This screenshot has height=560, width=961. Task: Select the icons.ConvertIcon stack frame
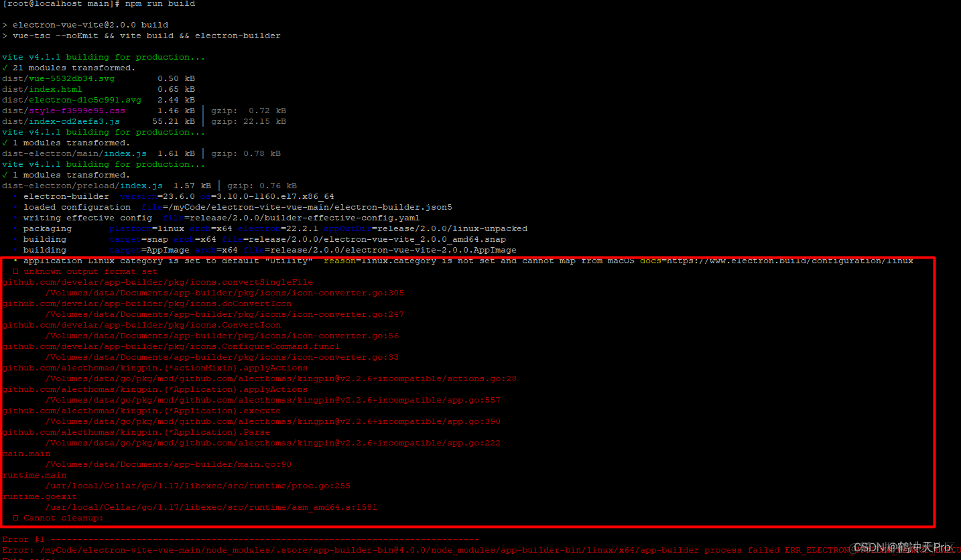point(141,325)
